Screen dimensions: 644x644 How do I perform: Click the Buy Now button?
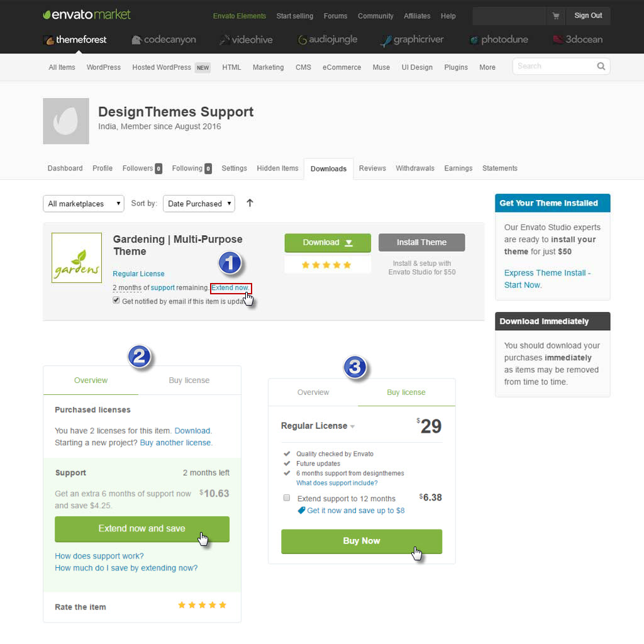(x=362, y=541)
